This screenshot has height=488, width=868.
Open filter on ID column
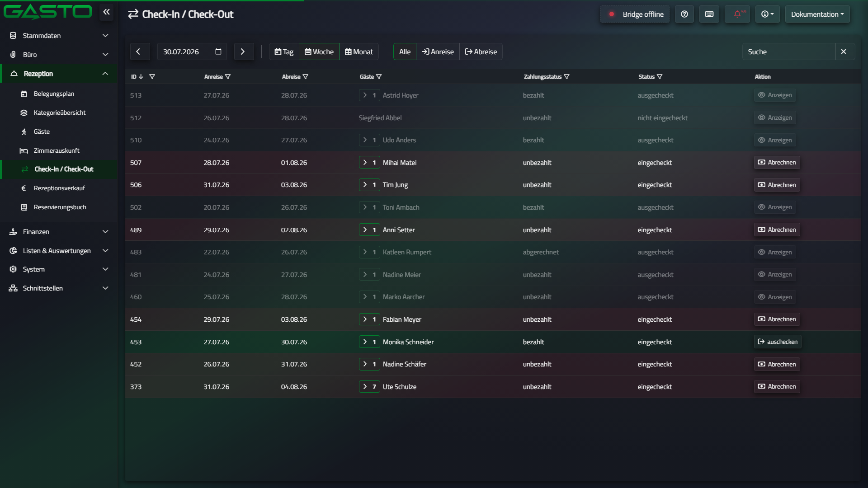(x=152, y=77)
